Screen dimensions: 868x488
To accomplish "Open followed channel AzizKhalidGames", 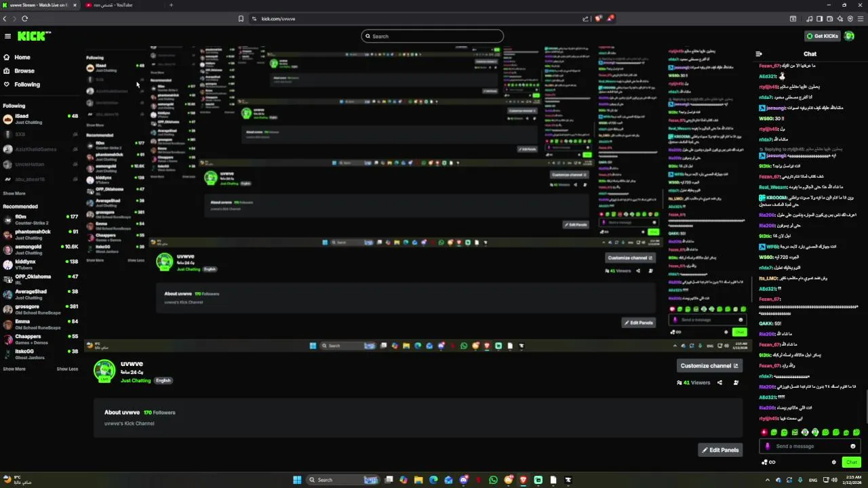I will [41, 149].
